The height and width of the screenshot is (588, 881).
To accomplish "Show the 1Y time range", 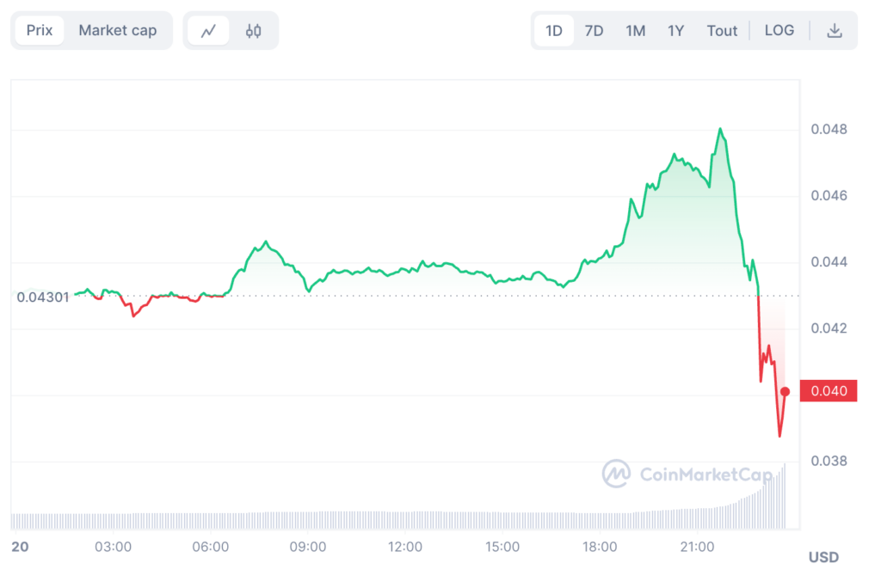I will [675, 31].
